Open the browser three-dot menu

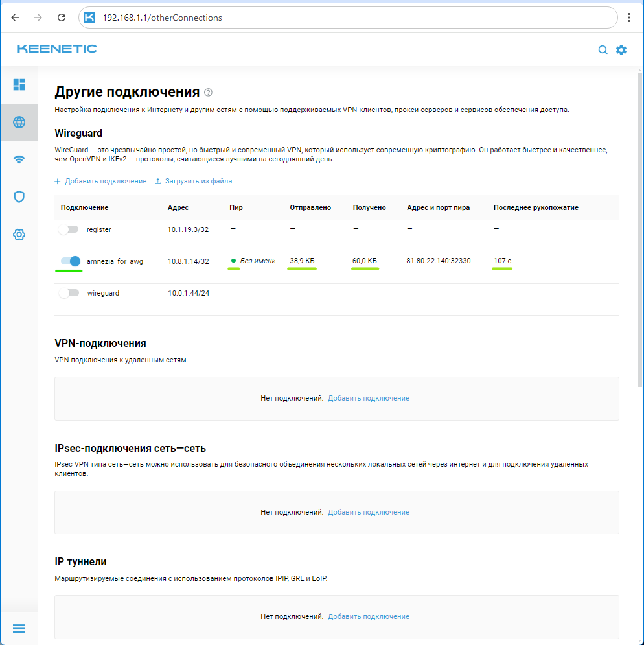pyautogui.click(x=629, y=18)
